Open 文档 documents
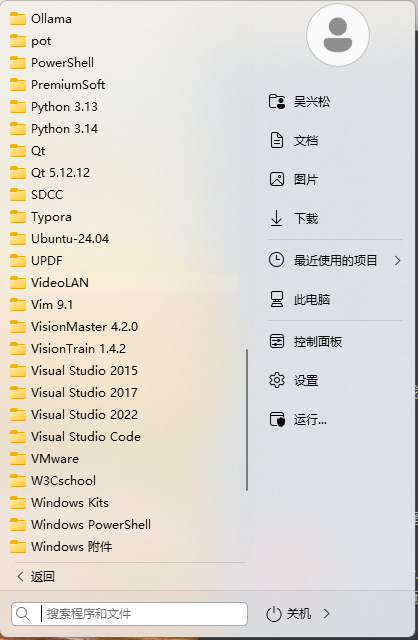The image size is (418, 640). [294, 141]
